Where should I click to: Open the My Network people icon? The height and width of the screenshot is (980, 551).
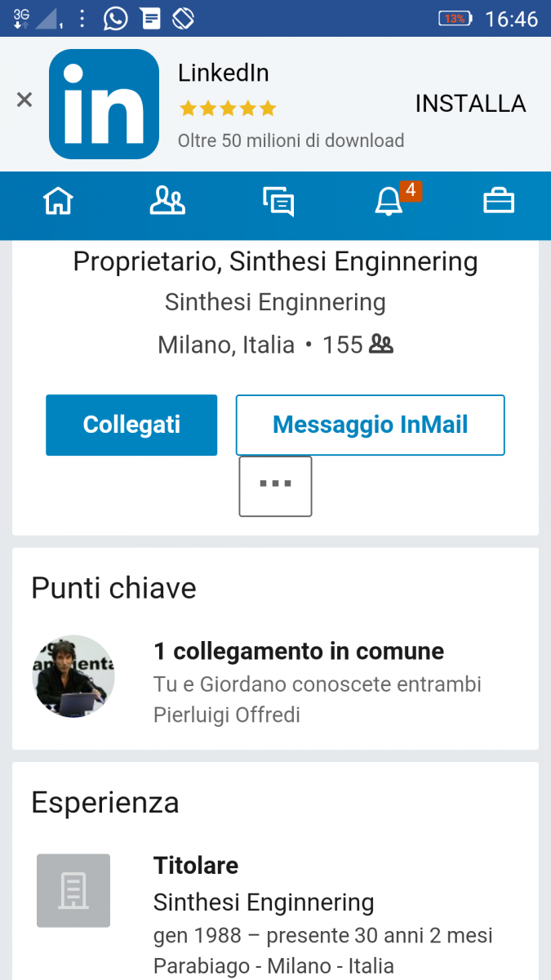(x=167, y=201)
